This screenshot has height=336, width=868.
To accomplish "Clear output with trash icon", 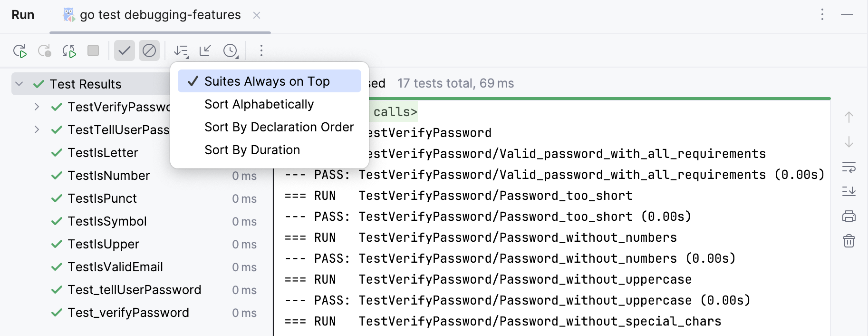I will (x=849, y=241).
